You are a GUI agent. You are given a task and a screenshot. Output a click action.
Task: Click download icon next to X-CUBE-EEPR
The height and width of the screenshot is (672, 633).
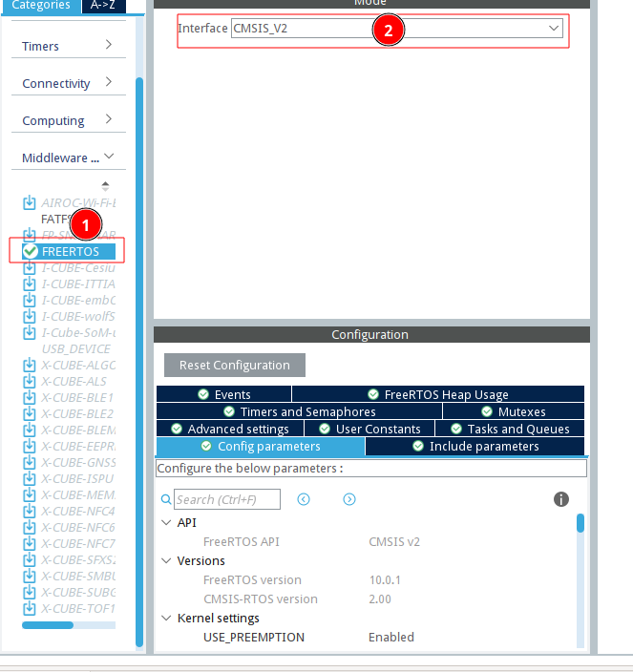(x=30, y=447)
